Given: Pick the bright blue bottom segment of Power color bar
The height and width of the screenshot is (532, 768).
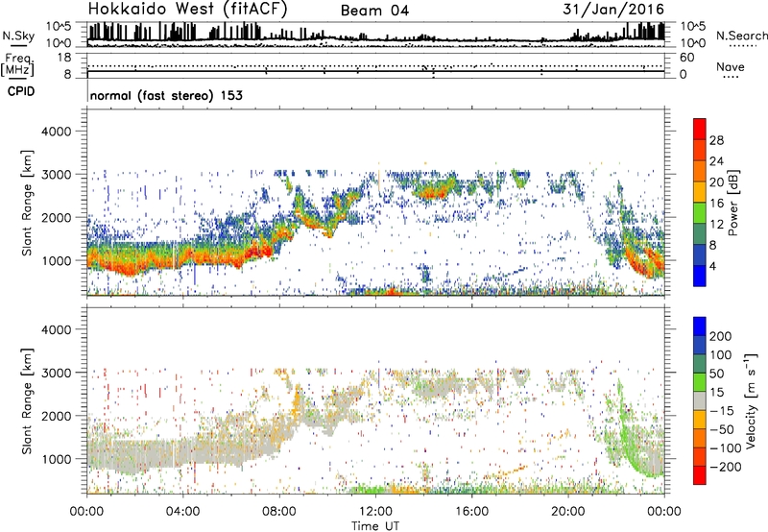Looking at the screenshot, I should [700, 276].
